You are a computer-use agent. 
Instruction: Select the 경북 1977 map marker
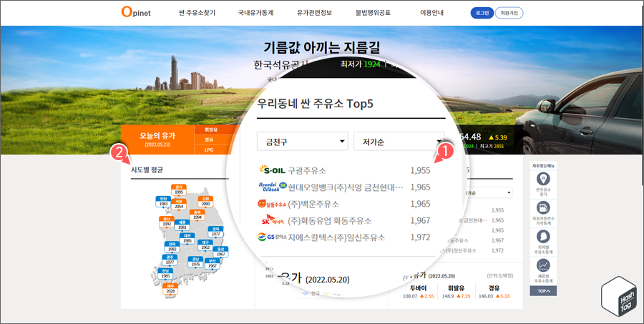click(215, 232)
